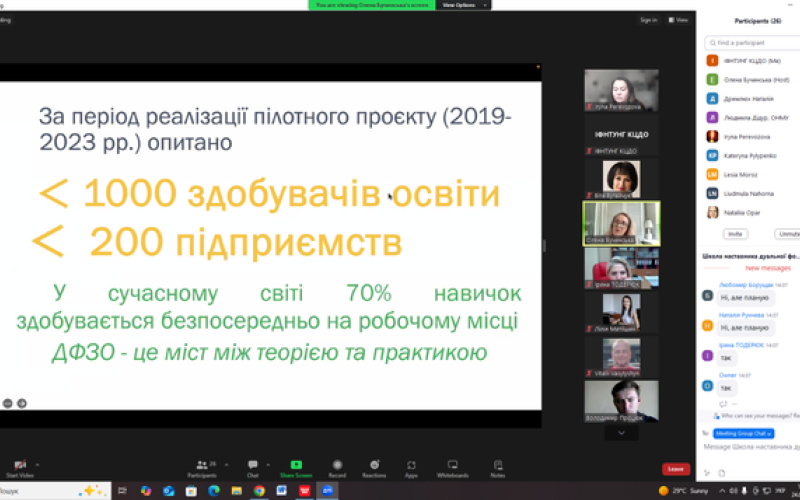
Task: Click the format text icon below chat input
Action: point(707,473)
